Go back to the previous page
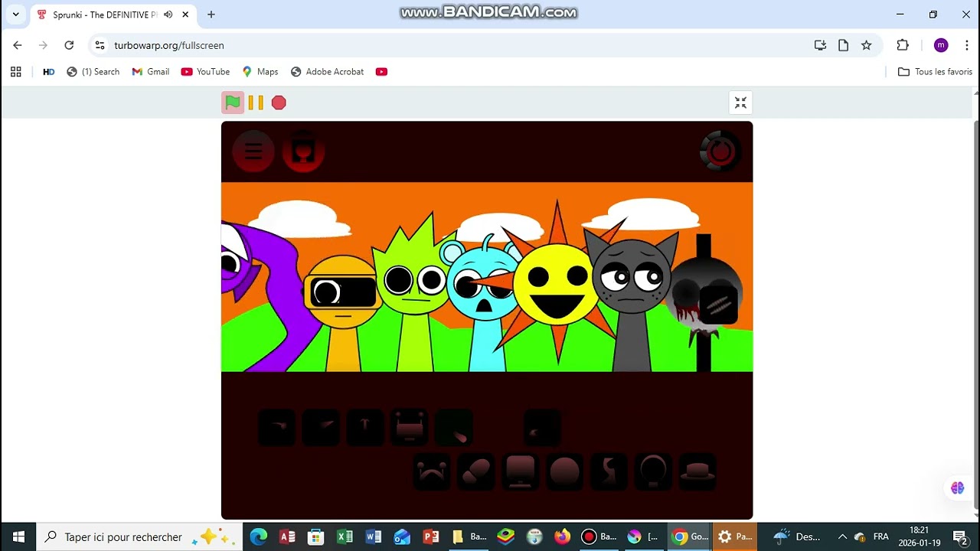The image size is (980, 551). pos(18,45)
